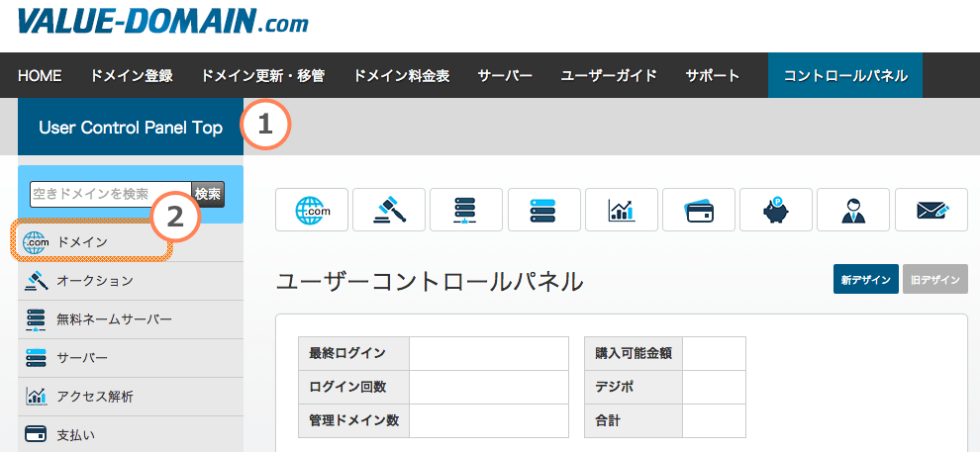This screenshot has height=452, width=980.
Task: Select アクセス解析 sidebar entry
Action: (131, 397)
